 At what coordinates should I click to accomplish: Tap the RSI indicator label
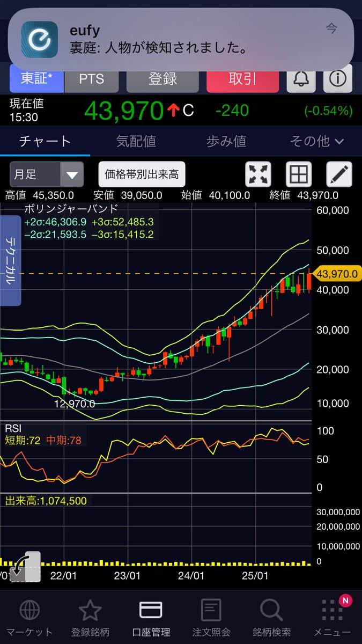point(13,428)
